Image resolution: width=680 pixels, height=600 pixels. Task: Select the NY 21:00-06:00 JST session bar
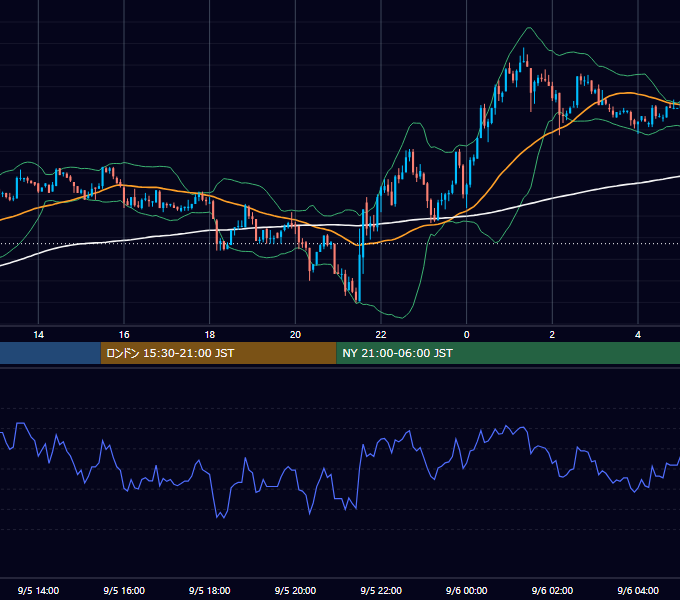(508, 353)
